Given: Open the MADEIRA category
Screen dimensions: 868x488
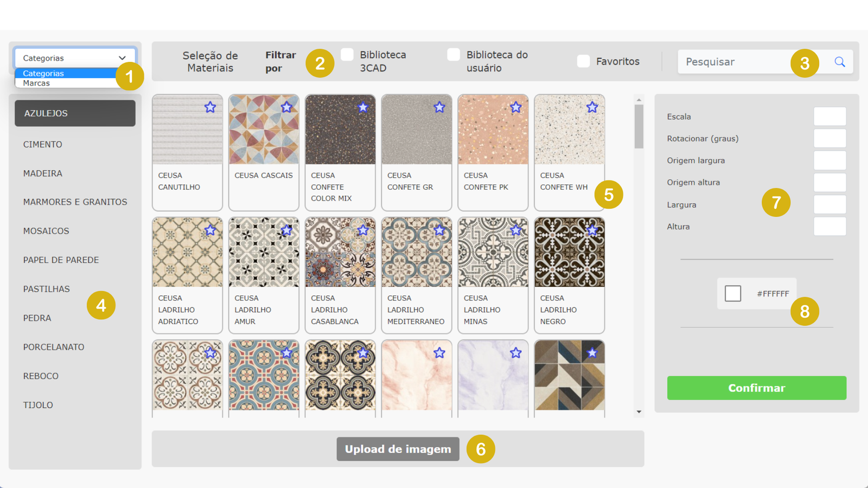Looking at the screenshot, I should (43, 174).
